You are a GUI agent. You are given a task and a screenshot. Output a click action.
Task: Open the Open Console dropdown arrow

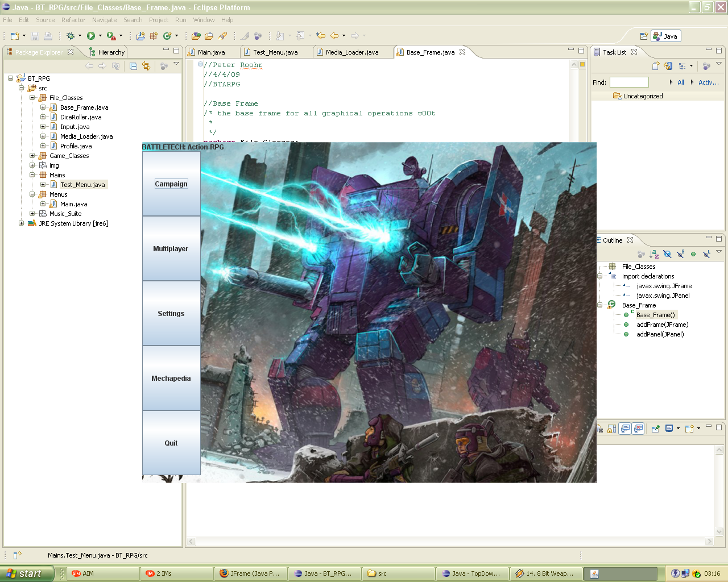coord(698,429)
